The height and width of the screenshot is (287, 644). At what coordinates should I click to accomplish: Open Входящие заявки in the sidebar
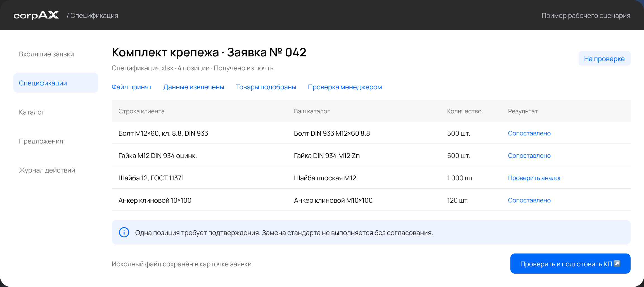[46, 54]
